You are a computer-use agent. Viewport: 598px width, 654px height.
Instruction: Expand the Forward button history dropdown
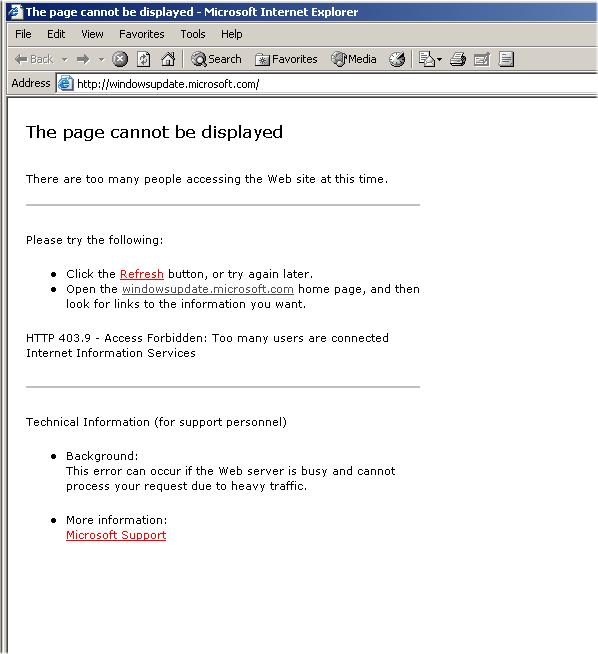pyautogui.click(x=101, y=60)
